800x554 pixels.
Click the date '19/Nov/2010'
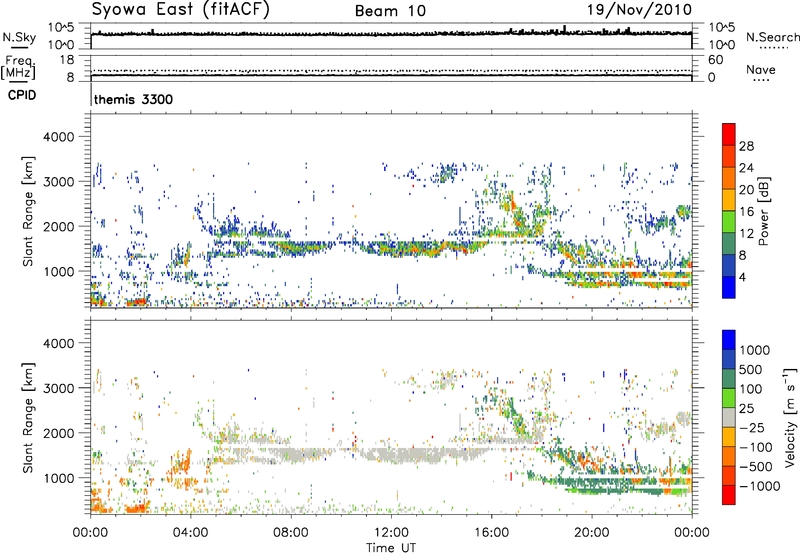pyautogui.click(x=639, y=9)
